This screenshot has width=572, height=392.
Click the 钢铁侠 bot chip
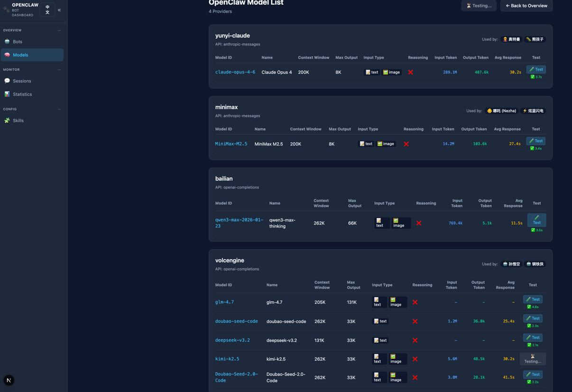tap(535, 264)
